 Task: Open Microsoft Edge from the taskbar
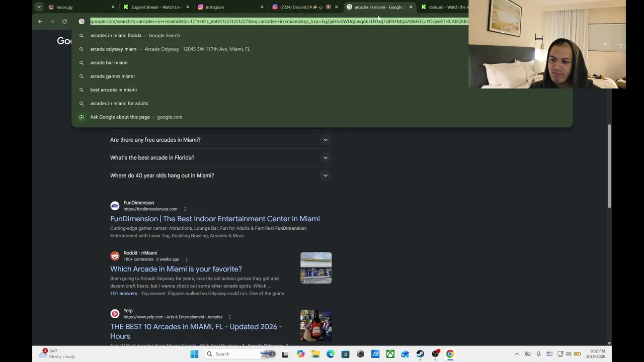pos(331,354)
